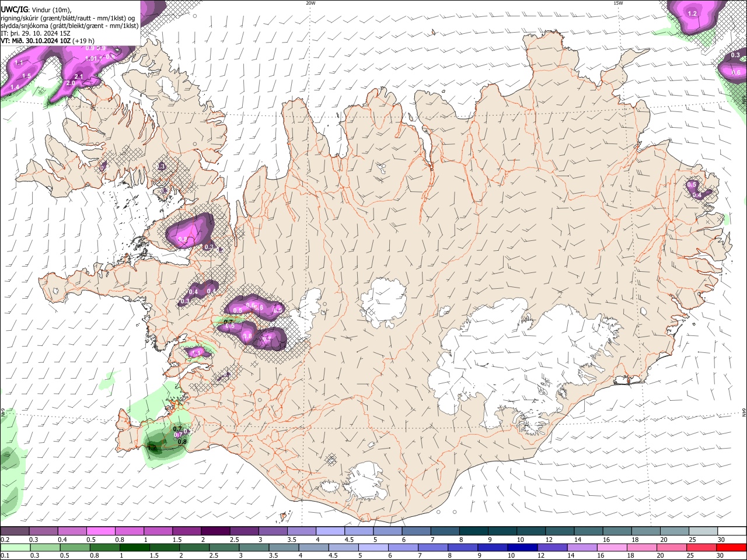
Task: Pick the darkest purple 2–2.5 snow swatch
Action: (x=215, y=531)
